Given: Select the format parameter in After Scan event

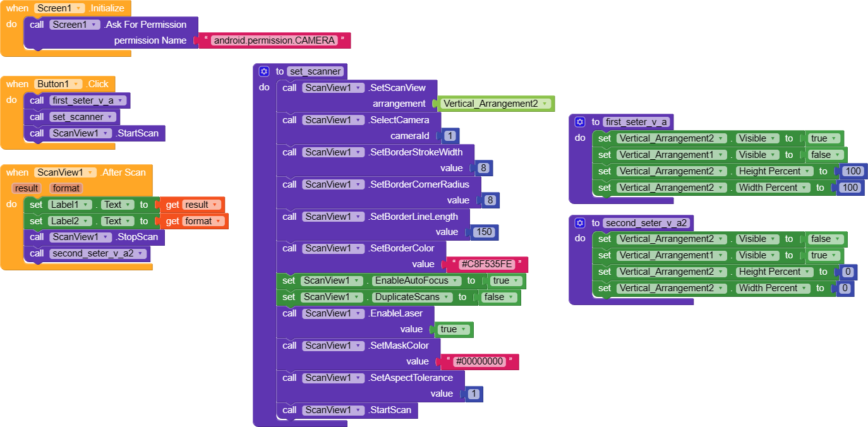Looking at the screenshot, I should pyautogui.click(x=66, y=188).
